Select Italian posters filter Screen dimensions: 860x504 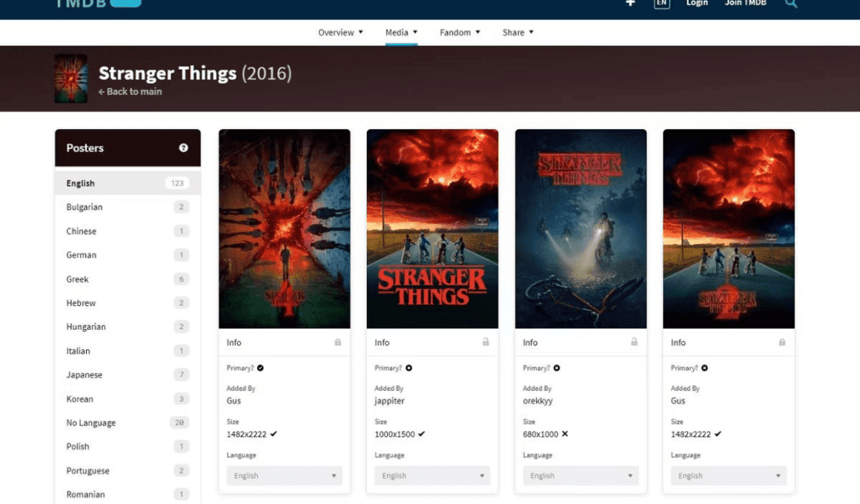click(128, 351)
